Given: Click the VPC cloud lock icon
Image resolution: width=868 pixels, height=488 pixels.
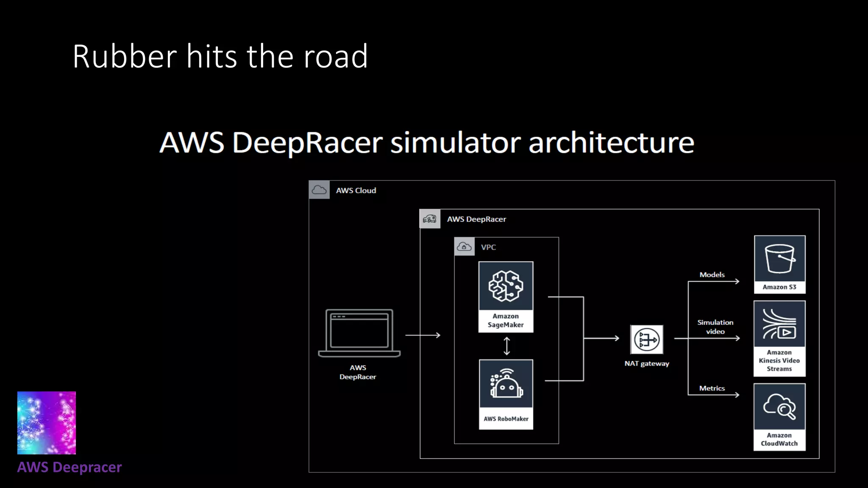Looking at the screenshot, I should click(x=464, y=247).
